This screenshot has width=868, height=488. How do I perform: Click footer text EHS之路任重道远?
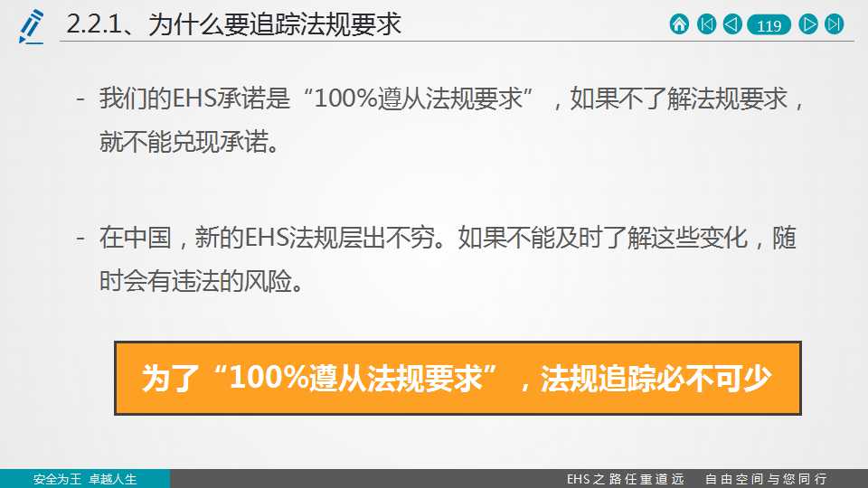click(626, 479)
